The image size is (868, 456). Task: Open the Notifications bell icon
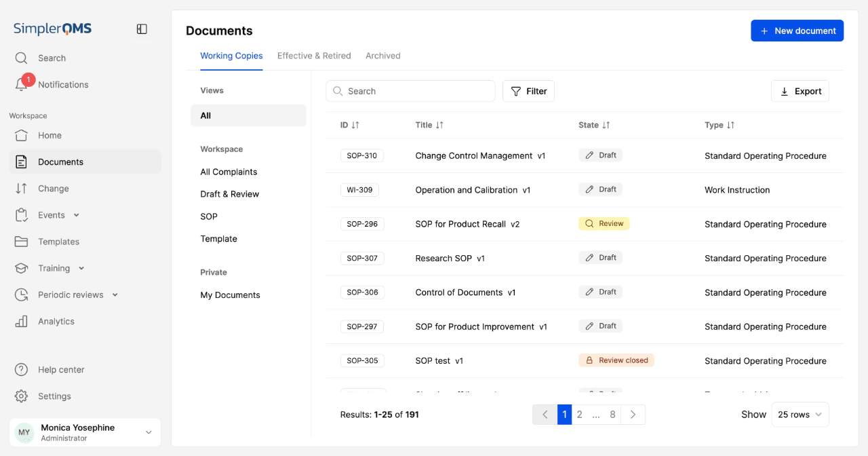[x=21, y=85]
